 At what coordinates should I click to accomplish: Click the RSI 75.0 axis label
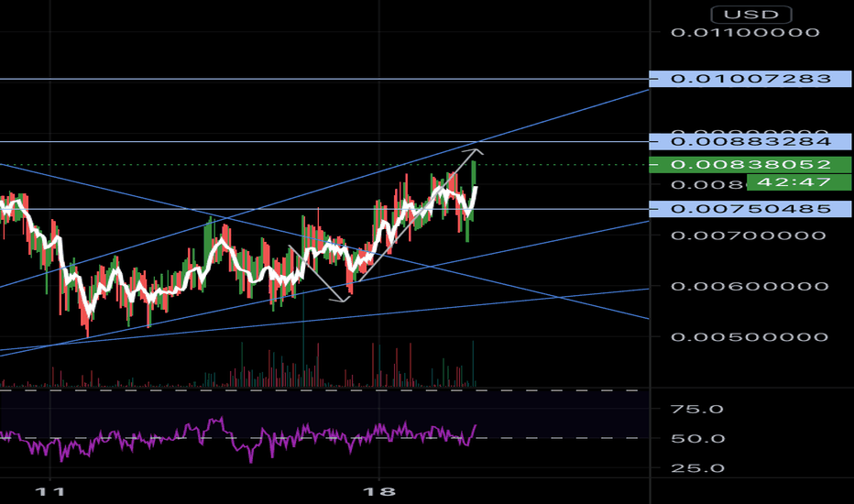697,410
